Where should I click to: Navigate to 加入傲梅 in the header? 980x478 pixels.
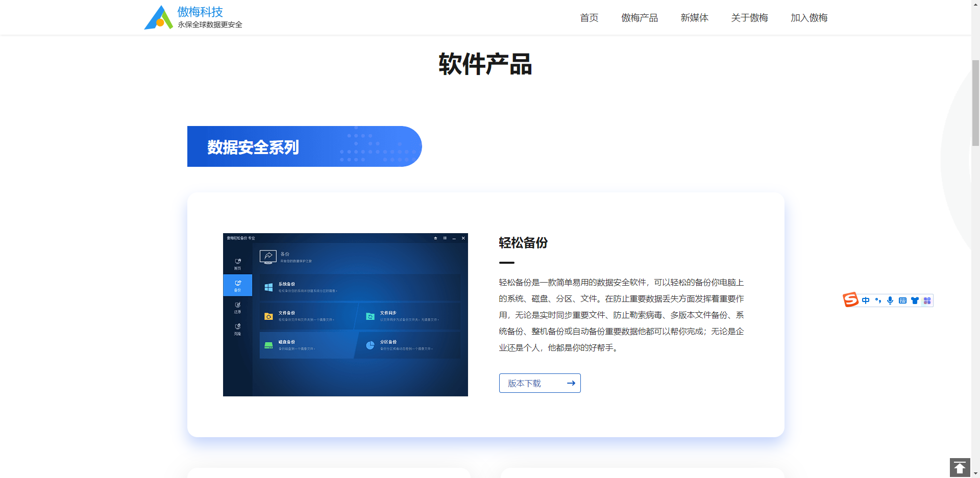coord(810,18)
